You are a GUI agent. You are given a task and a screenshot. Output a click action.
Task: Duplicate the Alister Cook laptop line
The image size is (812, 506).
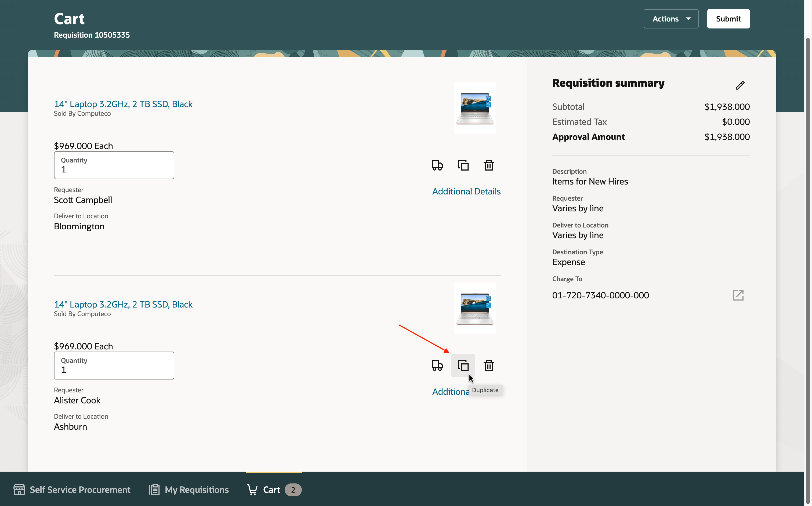point(463,366)
